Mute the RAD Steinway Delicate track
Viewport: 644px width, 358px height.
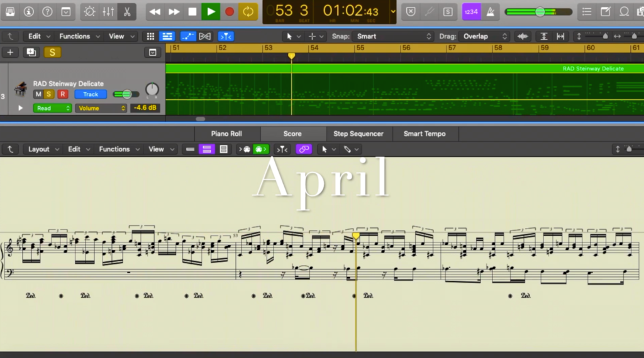pos(38,94)
